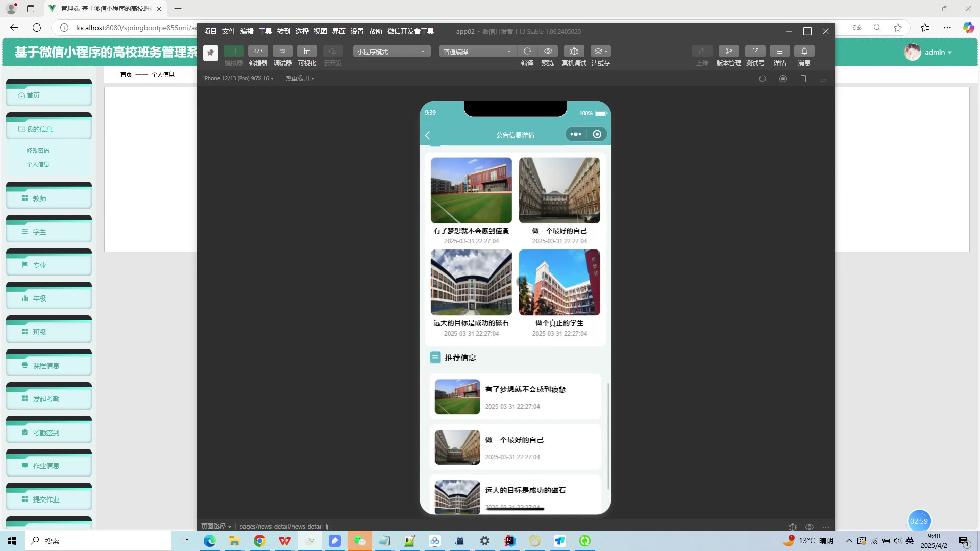Toggle the Visualization panel button
The image size is (980, 551).
coord(307,51)
